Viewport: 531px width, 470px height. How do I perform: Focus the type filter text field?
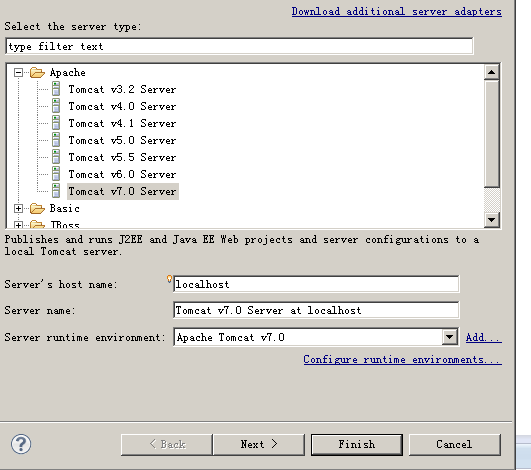(239, 46)
